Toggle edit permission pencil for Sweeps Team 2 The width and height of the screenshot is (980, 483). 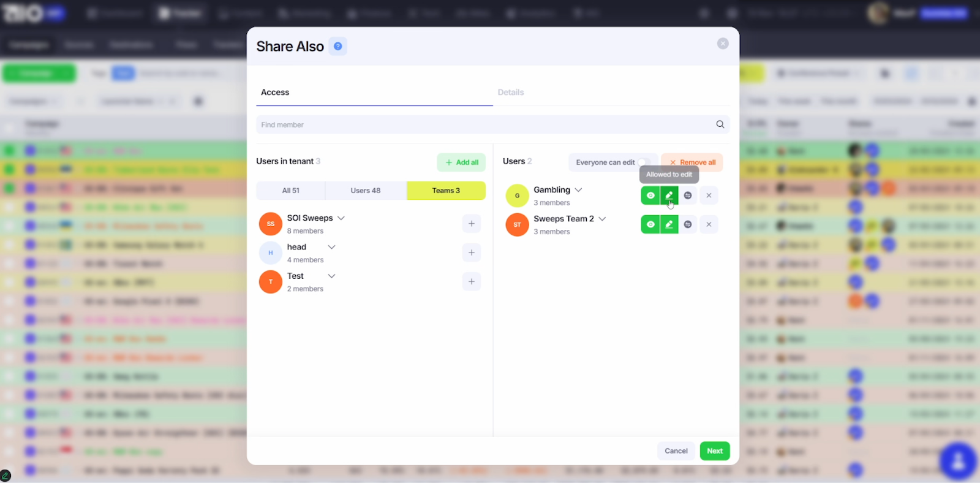(x=669, y=224)
